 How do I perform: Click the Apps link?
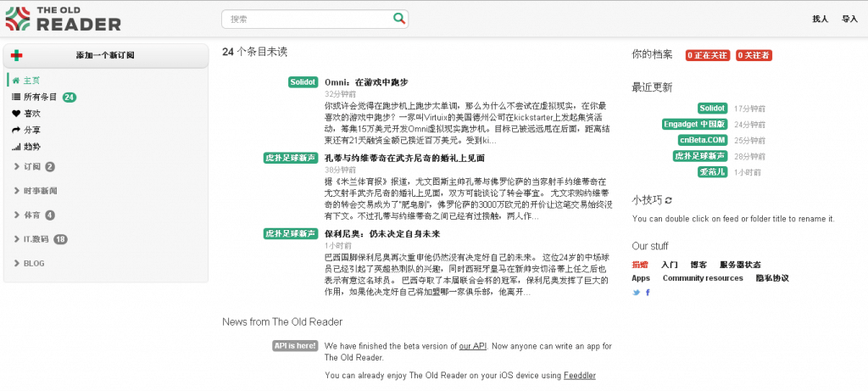[641, 278]
